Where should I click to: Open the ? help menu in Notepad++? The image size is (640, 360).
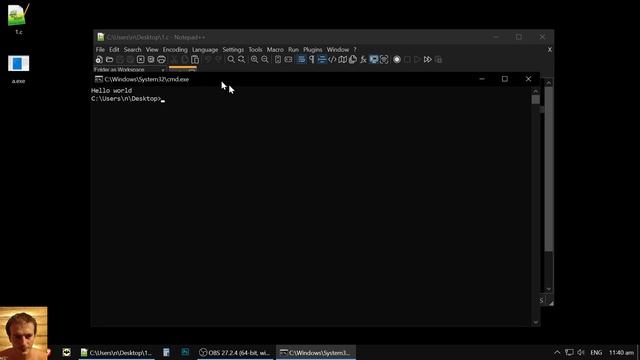click(x=355, y=49)
